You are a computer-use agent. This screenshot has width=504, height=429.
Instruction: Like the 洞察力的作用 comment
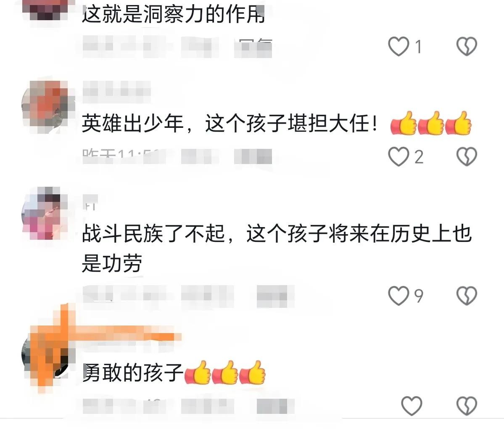tap(398, 46)
